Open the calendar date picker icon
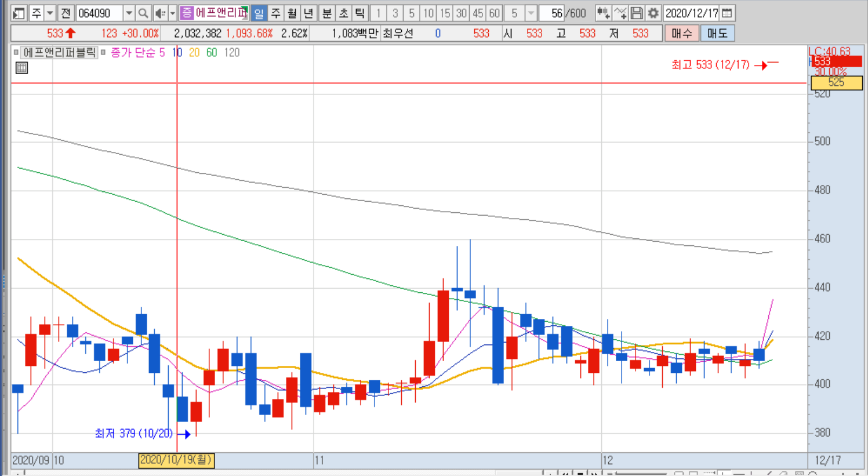 [x=727, y=13]
